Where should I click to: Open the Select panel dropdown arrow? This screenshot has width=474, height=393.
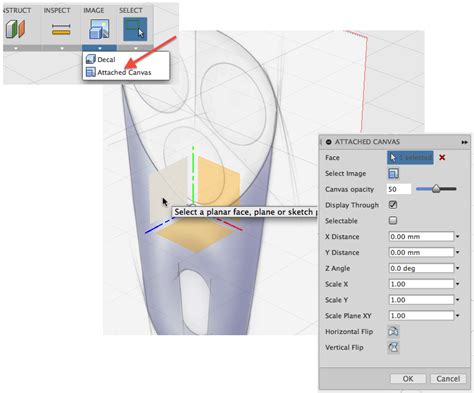click(x=135, y=48)
